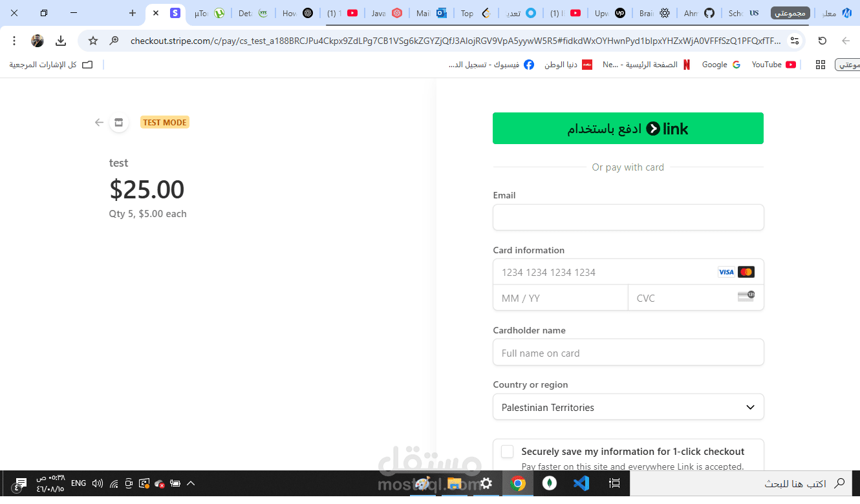Open the Country or region dropdown
The image size is (860, 504).
(x=628, y=407)
